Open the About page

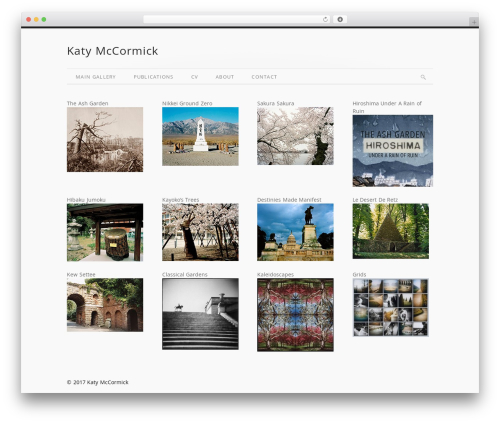tap(224, 77)
